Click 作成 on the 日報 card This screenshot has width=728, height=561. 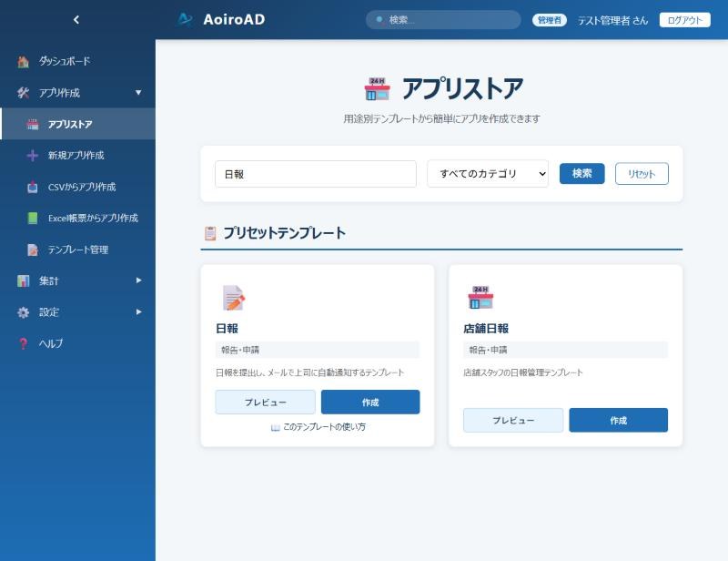point(370,402)
